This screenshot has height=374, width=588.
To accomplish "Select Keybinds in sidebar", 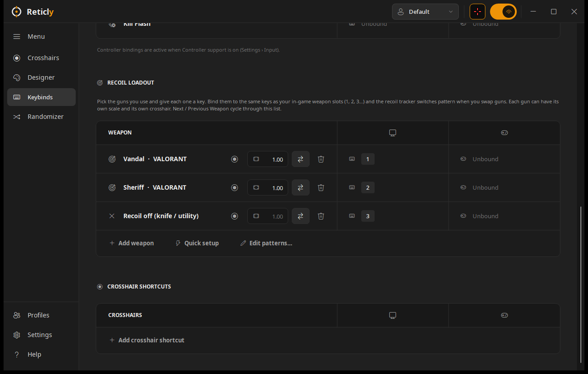I will 41,97.
